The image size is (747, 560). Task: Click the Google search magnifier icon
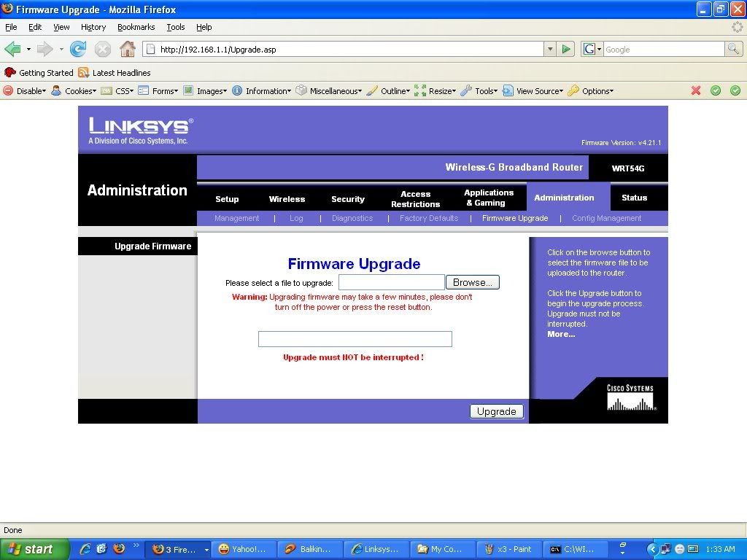tap(733, 49)
